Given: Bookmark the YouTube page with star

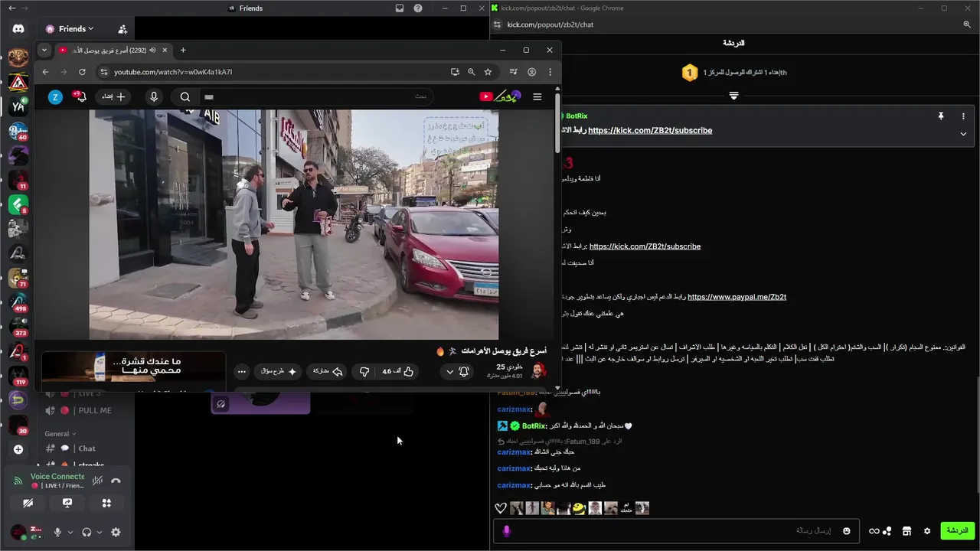Looking at the screenshot, I should tap(488, 72).
